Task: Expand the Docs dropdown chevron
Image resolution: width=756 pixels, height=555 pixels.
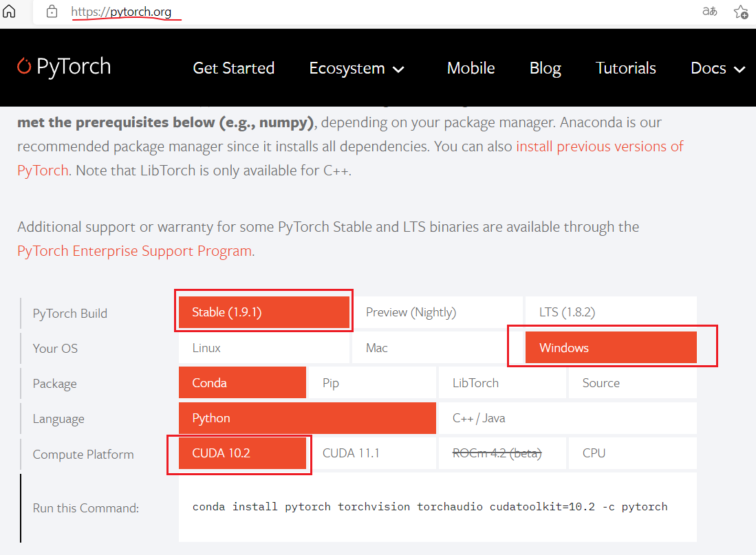Action: tap(739, 69)
